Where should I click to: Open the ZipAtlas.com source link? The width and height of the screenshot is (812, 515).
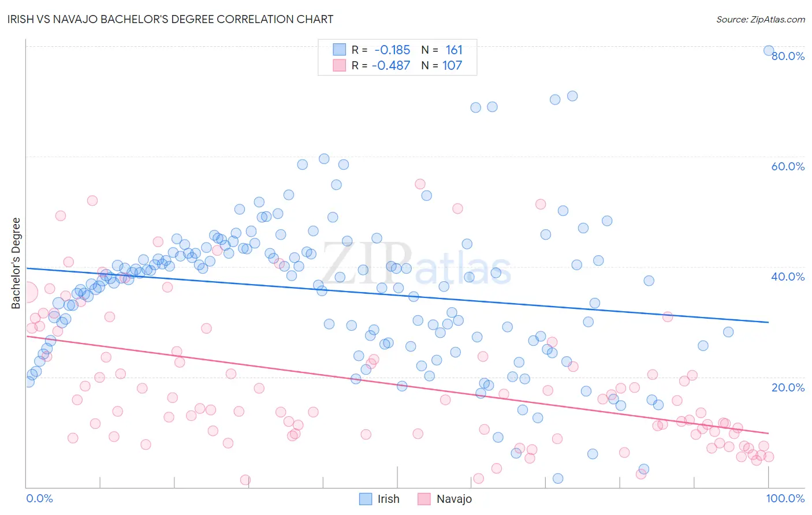click(x=761, y=19)
